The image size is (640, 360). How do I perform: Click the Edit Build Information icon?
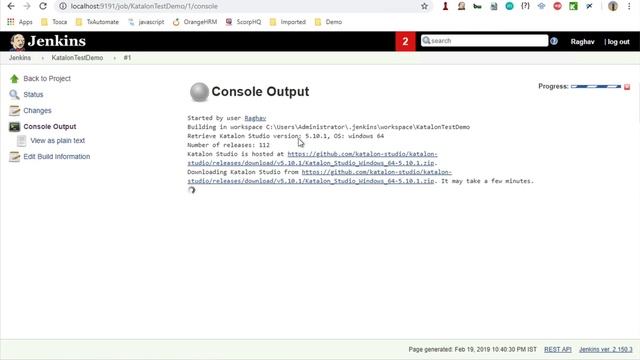[x=14, y=157]
